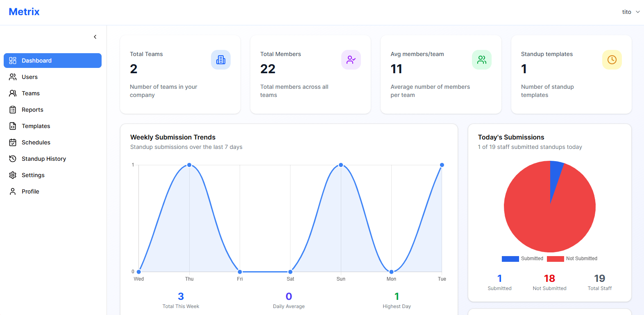Click the Sun data point on the chart
Image resolution: width=644 pixels, height=315 pixels.
[x=341, y=165]
